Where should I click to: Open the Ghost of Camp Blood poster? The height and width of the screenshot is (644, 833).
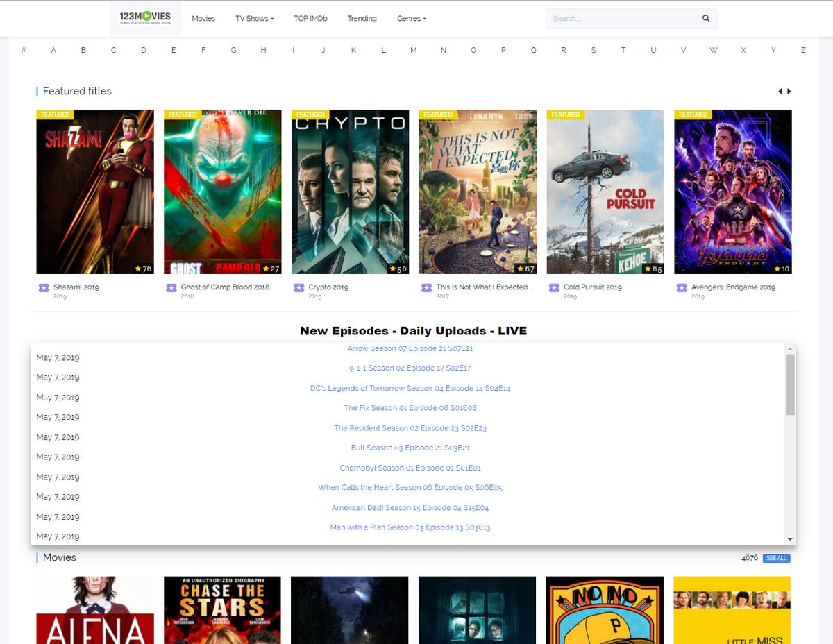tap(223, 192)
